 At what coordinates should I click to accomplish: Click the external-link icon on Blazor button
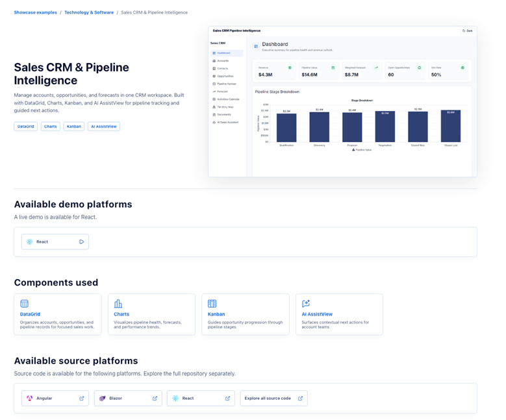(155, 399)
